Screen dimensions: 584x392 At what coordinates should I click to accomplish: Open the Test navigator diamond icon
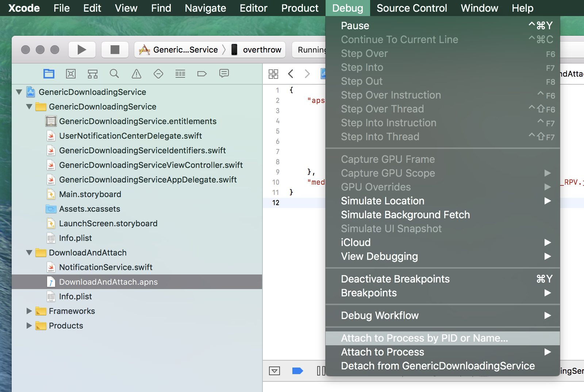(158, 74)
